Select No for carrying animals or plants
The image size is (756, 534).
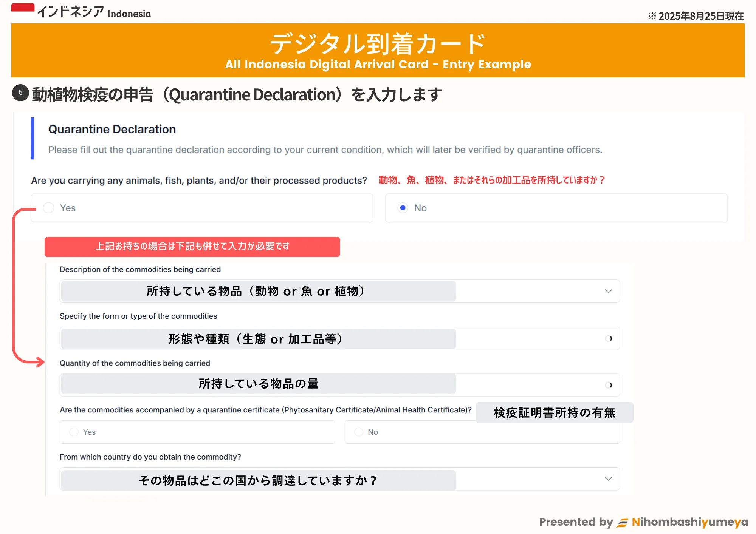[x=403, y=208]
